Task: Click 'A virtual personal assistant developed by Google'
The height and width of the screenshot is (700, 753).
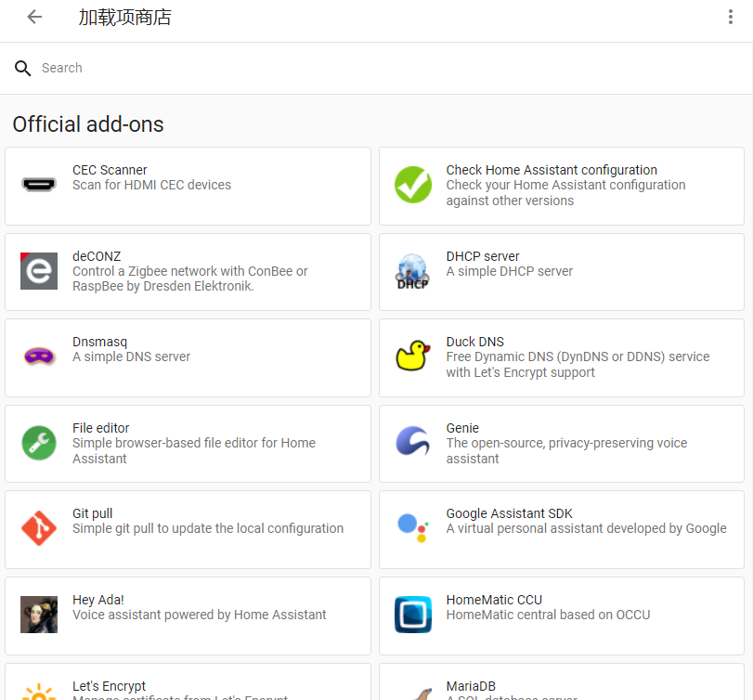Action: point(587,528)
